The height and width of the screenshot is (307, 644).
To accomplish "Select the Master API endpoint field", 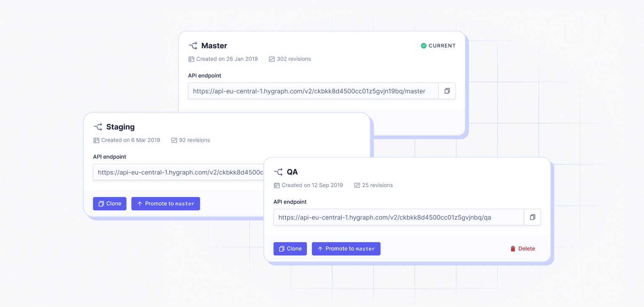I will [313, 91].
